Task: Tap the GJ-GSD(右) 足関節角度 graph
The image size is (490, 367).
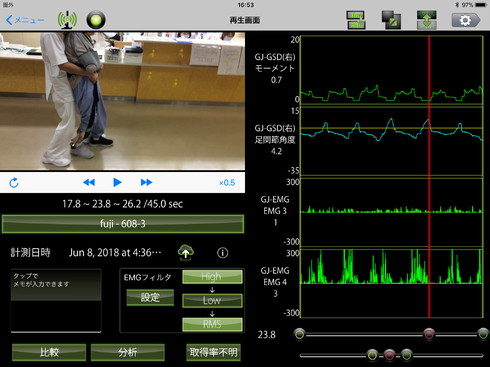Action: click(x=392, y=141)
